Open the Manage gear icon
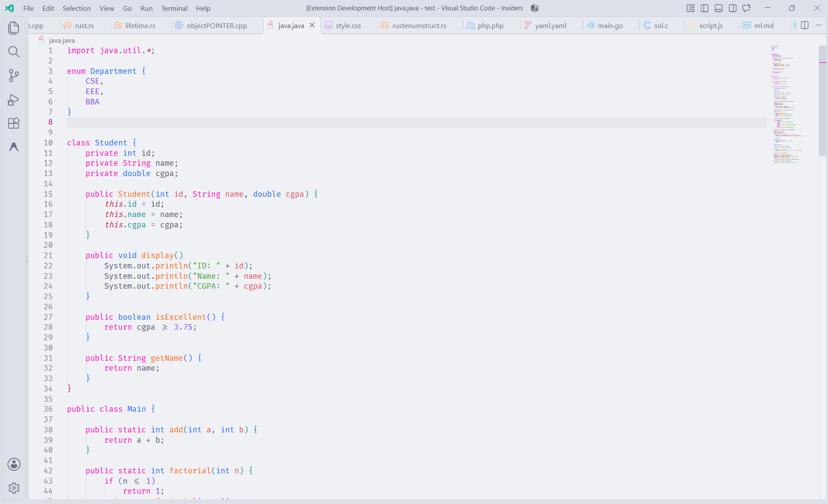 click(14, 488)
